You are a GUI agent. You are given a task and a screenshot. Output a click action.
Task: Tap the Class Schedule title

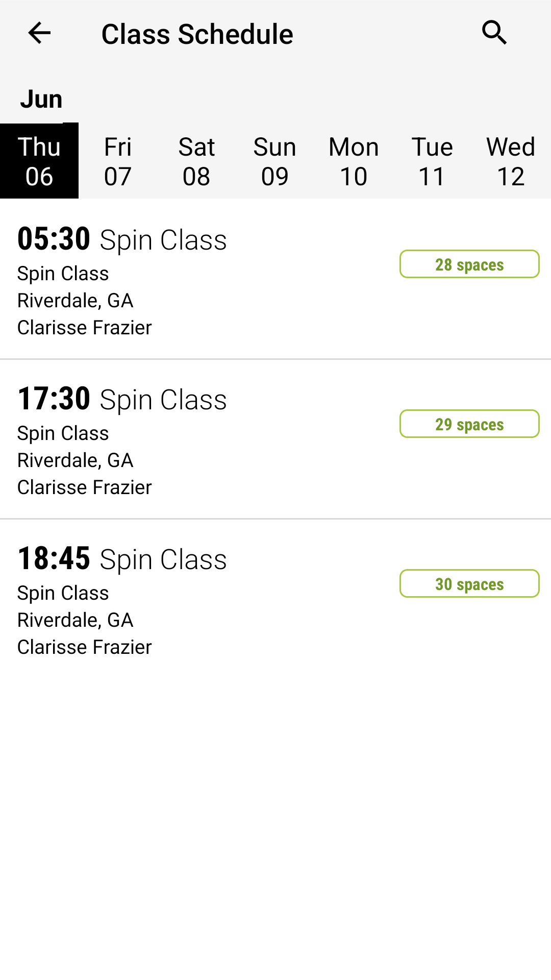pos(197,35)
